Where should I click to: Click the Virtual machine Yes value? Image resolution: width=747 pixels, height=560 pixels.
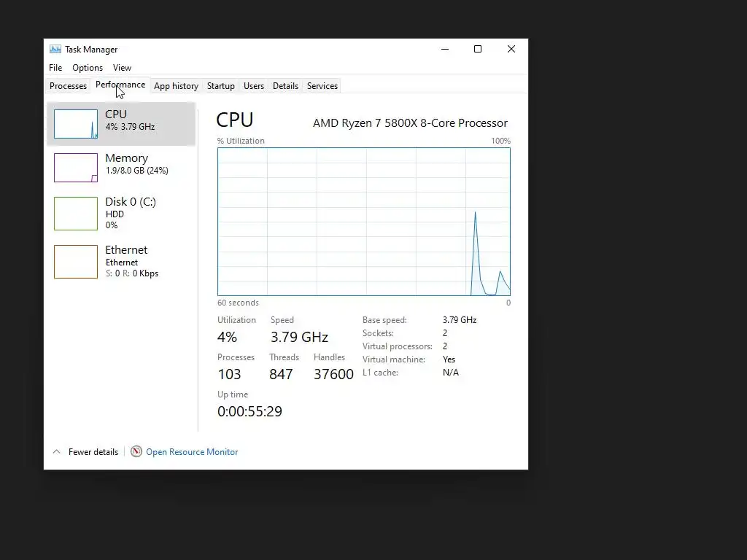449,359
